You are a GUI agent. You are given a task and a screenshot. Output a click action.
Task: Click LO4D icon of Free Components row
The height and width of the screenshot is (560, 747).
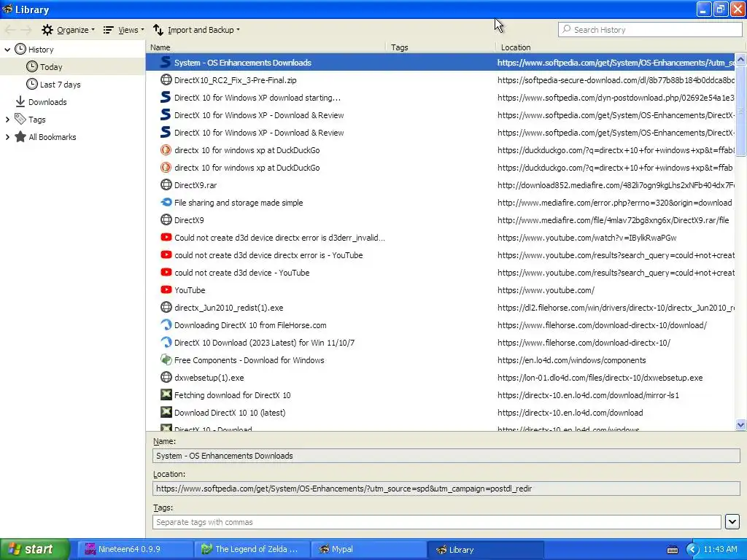[x=166, y=360]
